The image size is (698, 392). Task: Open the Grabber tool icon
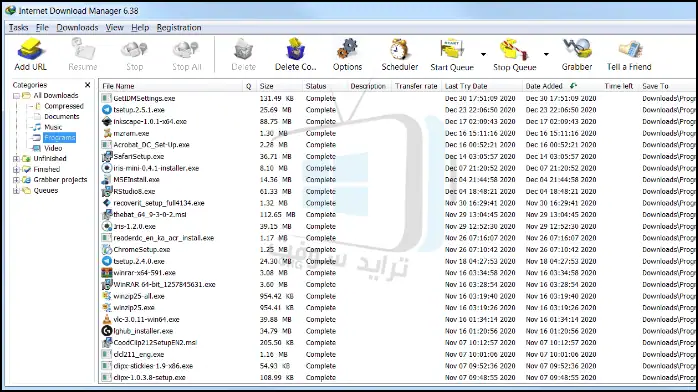(x=577, y=49)
